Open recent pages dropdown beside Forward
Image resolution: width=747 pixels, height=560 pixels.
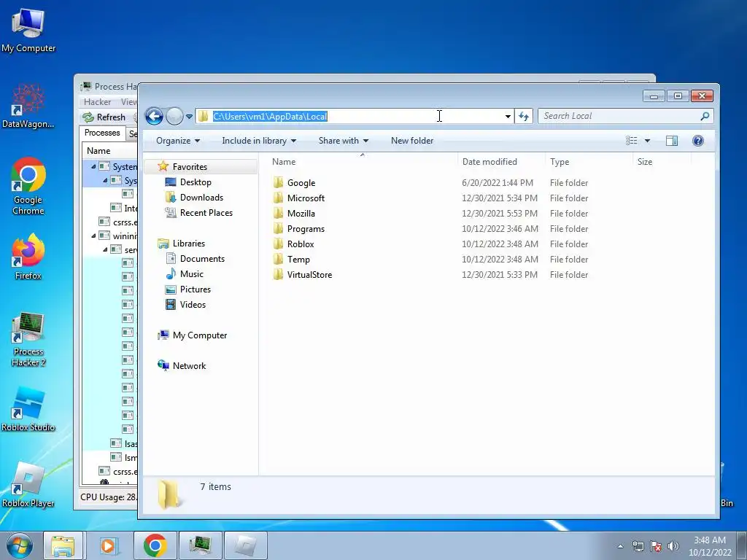[x=189, y=116]
